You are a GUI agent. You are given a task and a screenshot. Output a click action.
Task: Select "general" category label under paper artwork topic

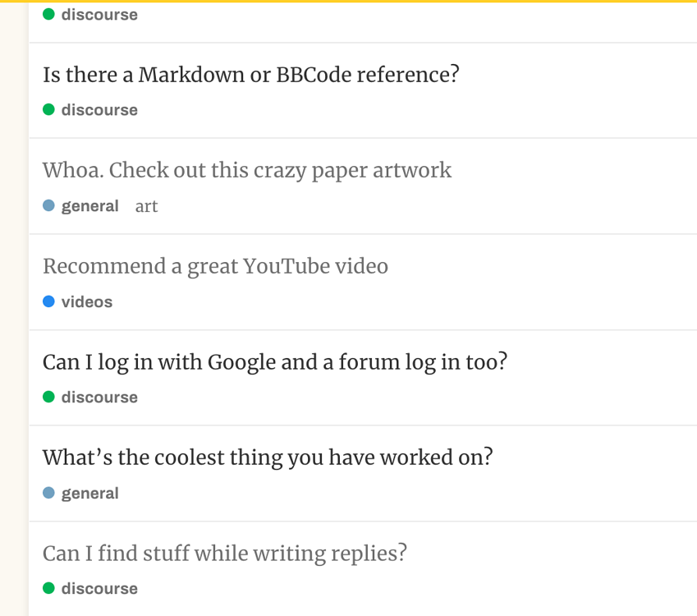pos(89,206)
